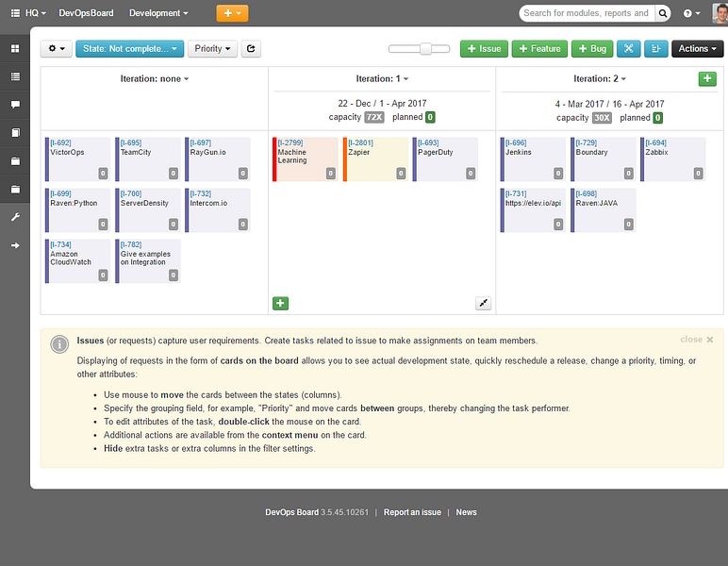This screenshot has width=728, height=566.
Task: Open issue link I-697 RayGun.io
Action: pos(201,142)
